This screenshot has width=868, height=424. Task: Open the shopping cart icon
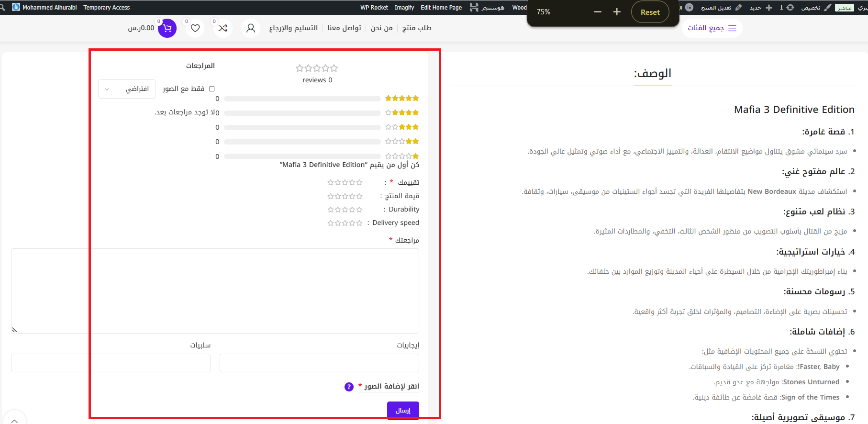[167, 28]
